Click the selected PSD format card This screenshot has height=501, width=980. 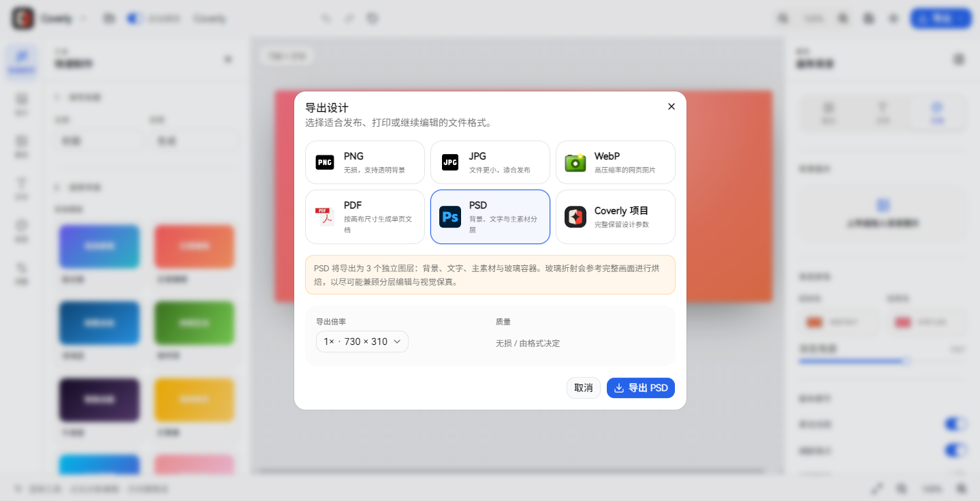(x=490, y=217)
